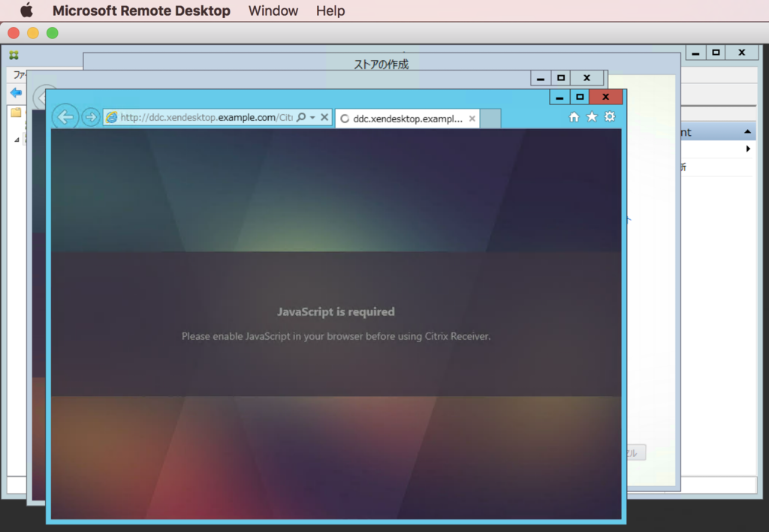The width and height of the screenshot is (769, 532).
Task: Close the Remote Desktop session with red button
Action: [14, 33]
